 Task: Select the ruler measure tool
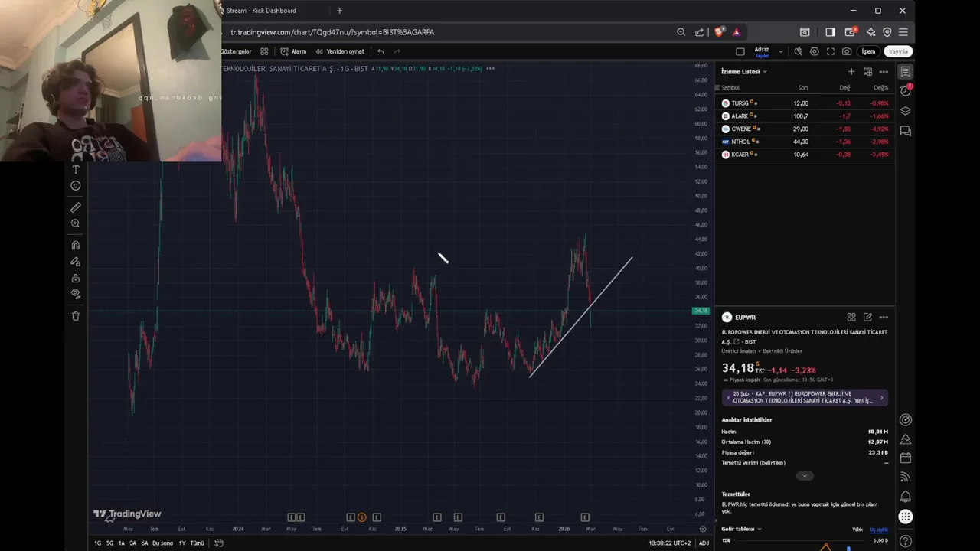[x=75, y=207]
